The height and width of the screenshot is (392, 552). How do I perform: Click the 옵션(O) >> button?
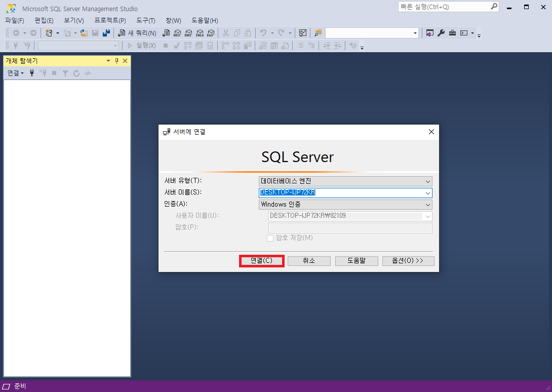click(x=408, y=261)
